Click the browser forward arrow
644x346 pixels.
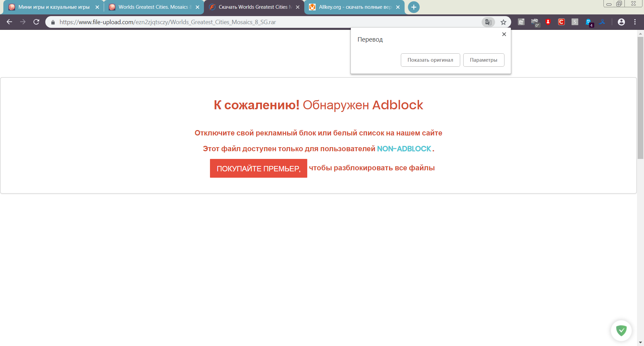click(x=23, y=22)
